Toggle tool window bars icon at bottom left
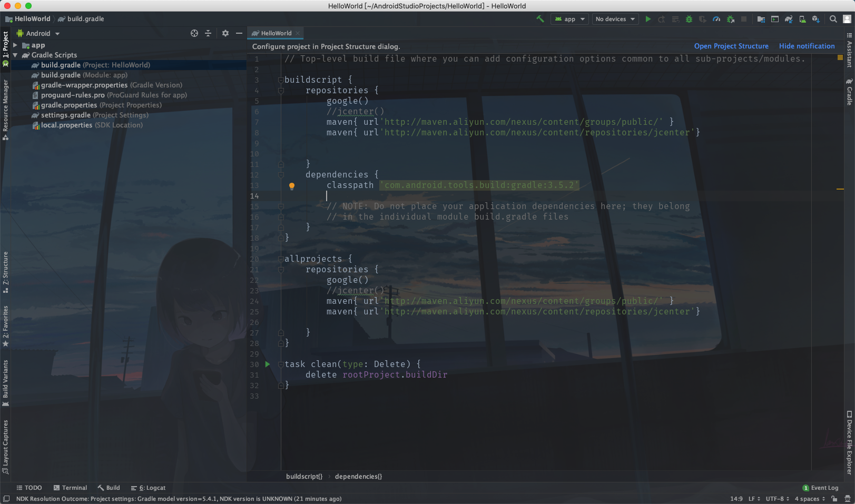Image resolution: width=855 pixels, height=504 pixels. (6, 499)
